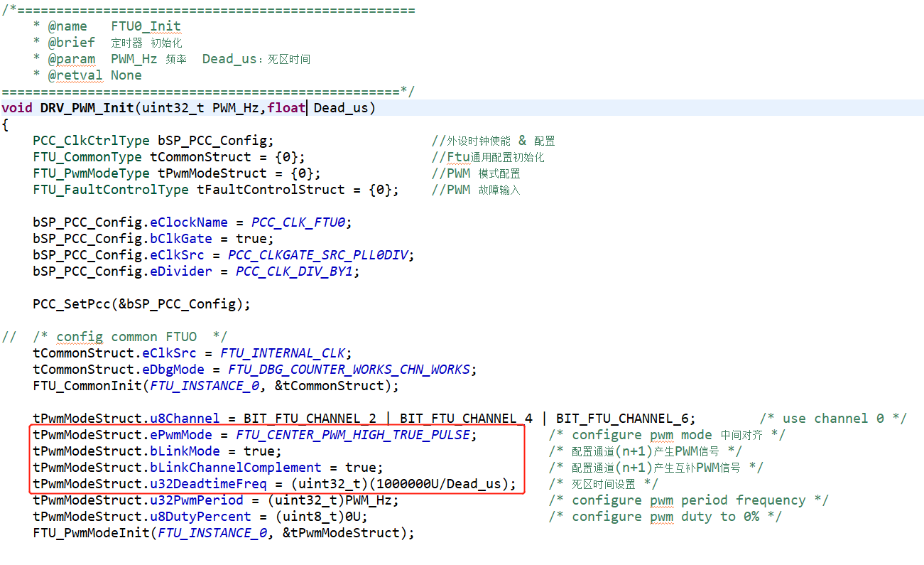The image size is (924, 565).
Task: Click FTU_INTERNAL_CLK enum value
Action: 283,353
